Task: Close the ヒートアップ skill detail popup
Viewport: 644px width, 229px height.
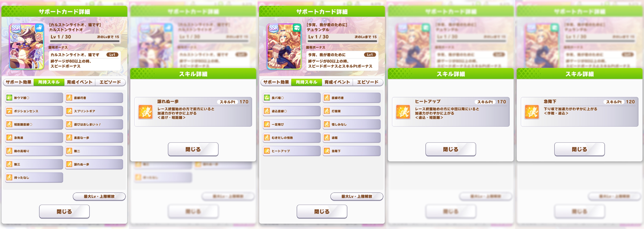Action: click(450, 149)
